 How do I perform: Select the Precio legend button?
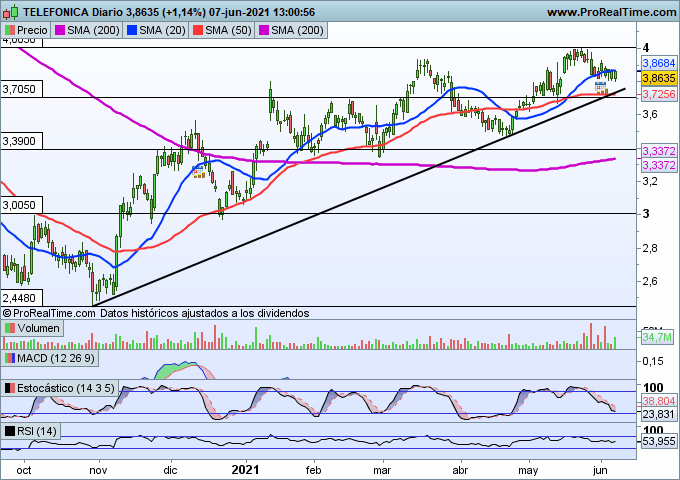pyautogui.click(x=26, y=30)
